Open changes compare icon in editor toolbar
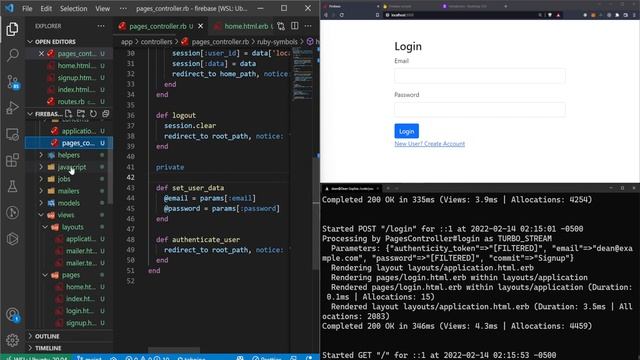This screenshot has height=360, width=640. [x=281, y=26]
